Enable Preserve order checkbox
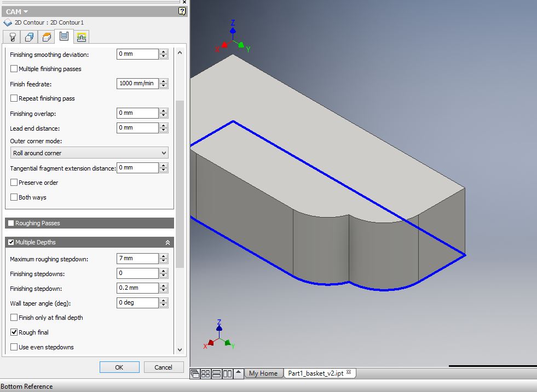 [14, 182]
